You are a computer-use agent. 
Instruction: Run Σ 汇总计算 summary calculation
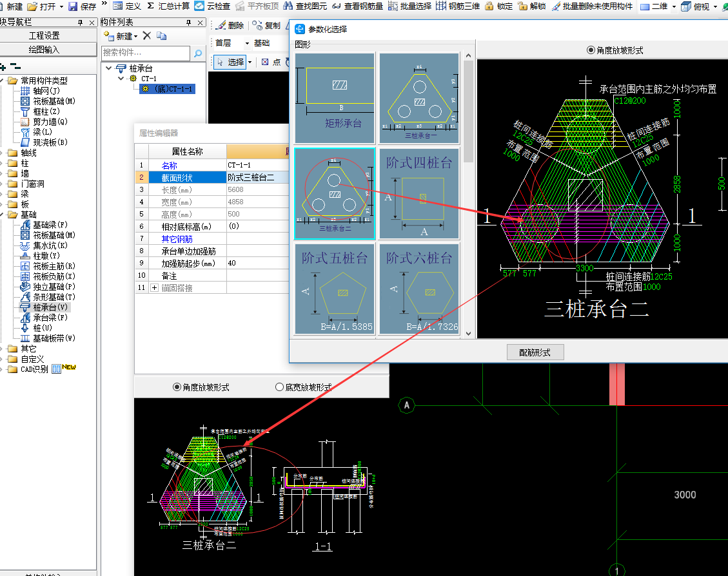168,6
